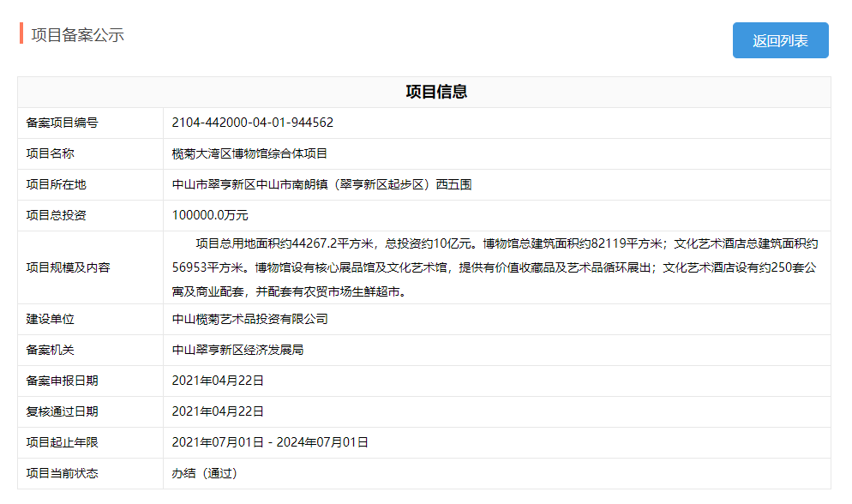Select status value 办结（通过）
The image size is (852, 504).
[x=205, y=474]
